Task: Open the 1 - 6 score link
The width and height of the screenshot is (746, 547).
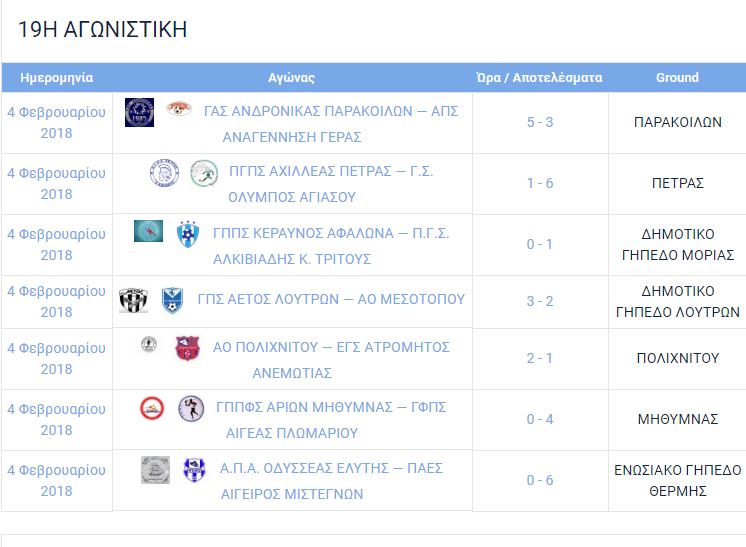Action: (540, 183)
